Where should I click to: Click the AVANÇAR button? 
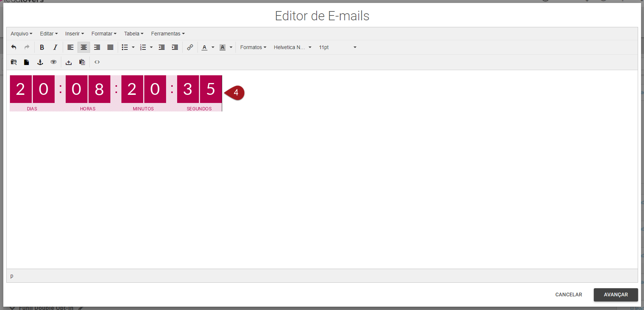click(x=616, y=294)
